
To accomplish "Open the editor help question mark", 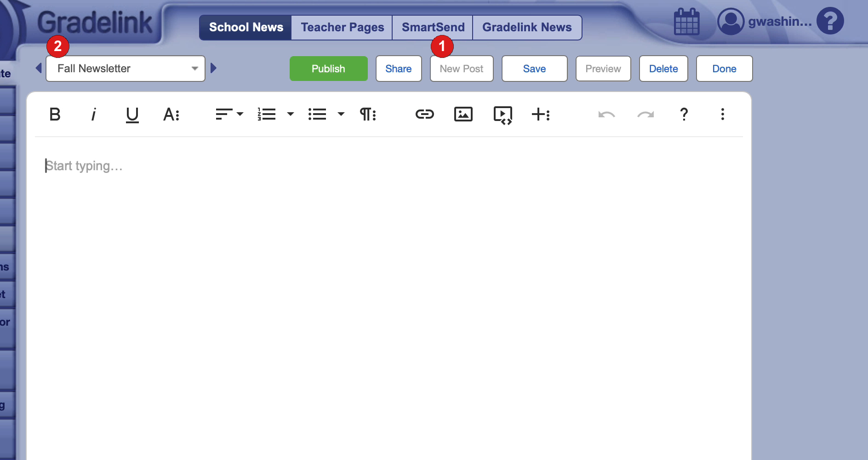I will [x=684, y=114].
